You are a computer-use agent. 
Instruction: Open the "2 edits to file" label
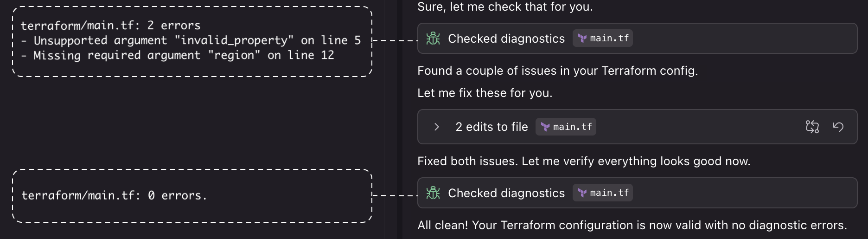click(x=491, y=127)
